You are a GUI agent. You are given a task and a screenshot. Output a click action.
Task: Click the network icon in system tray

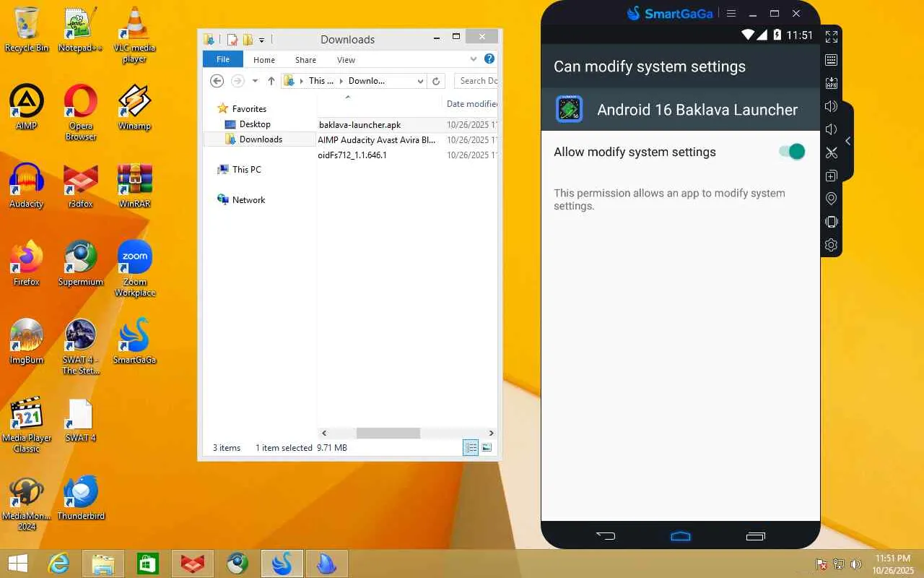(839, 564)
